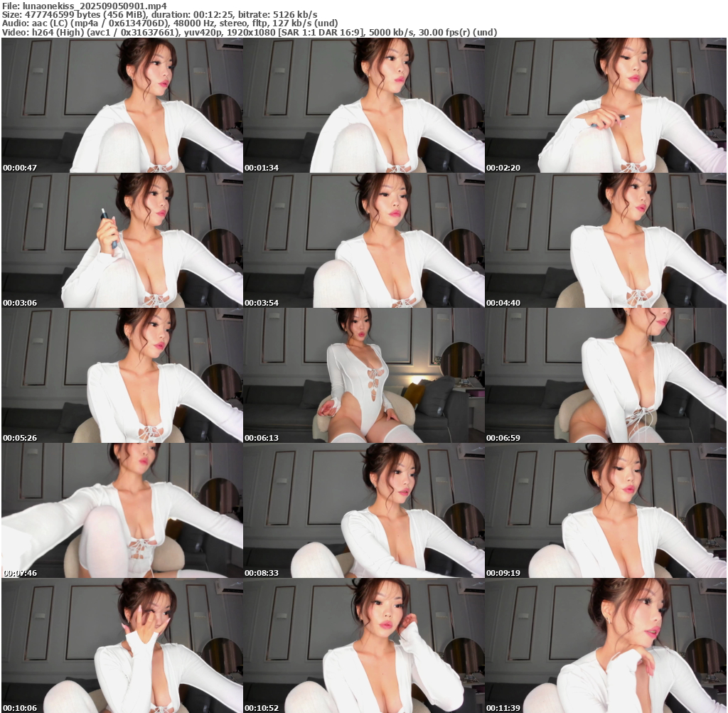Click the thumbnail timestamped 00:00:47
The width and height of the screenshot is (728, 713).
click(x=122, y=105)
